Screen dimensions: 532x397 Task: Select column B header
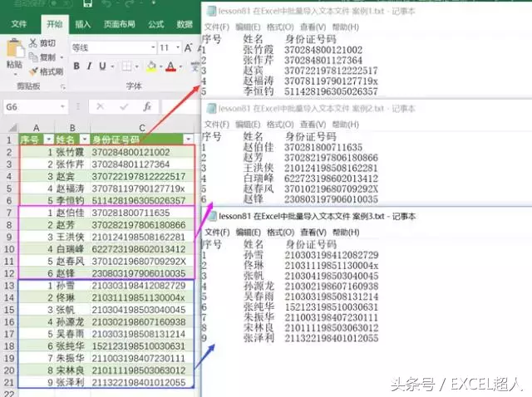(x=72, y=128)
